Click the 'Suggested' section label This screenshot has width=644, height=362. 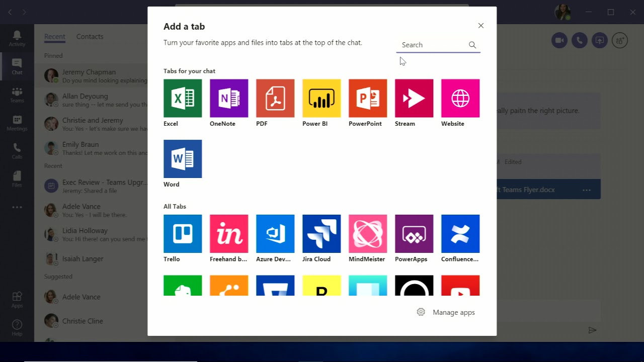58,276
